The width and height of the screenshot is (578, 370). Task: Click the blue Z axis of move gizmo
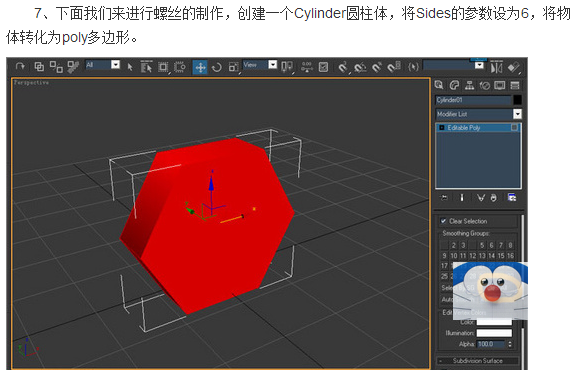[211, 184]
